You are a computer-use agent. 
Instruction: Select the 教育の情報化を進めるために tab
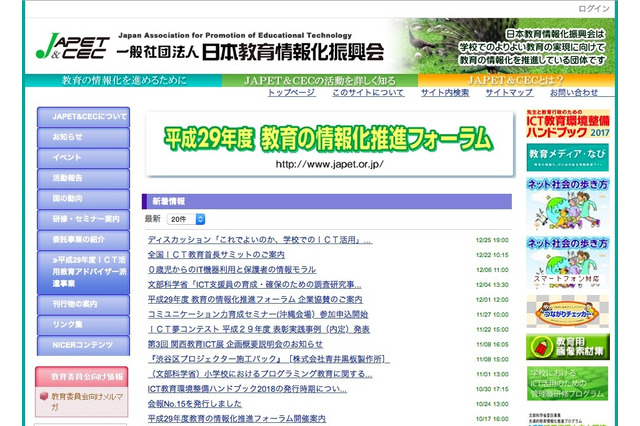[x=124, y=80]
